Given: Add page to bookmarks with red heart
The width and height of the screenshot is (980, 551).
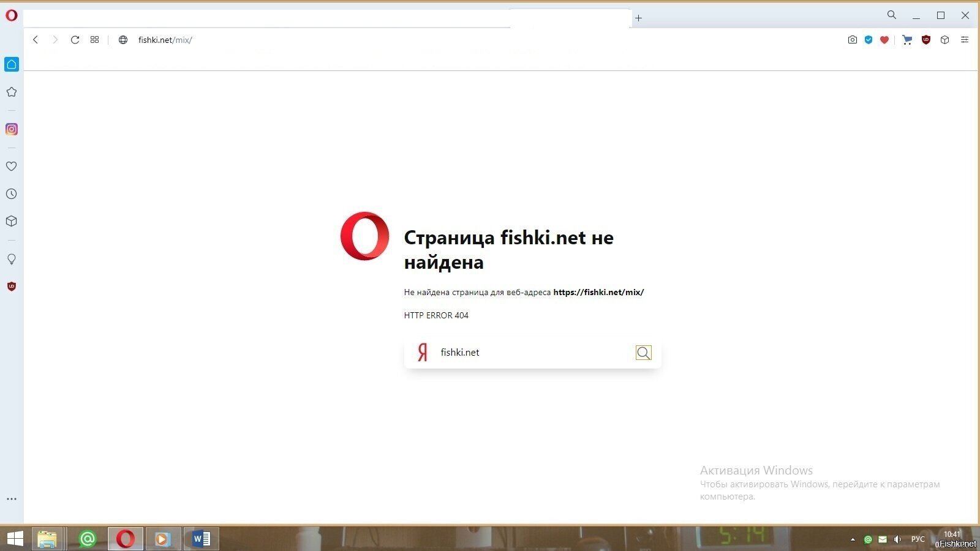Looking at the screenshot, I should click(x=884, y=40).
